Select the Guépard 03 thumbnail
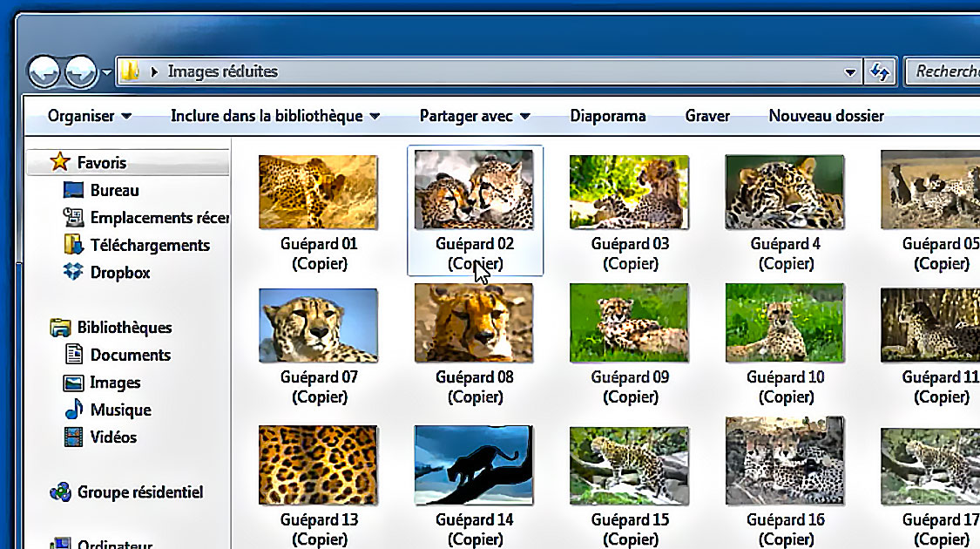Screen dimensions: 980x549 pos(629,192)
